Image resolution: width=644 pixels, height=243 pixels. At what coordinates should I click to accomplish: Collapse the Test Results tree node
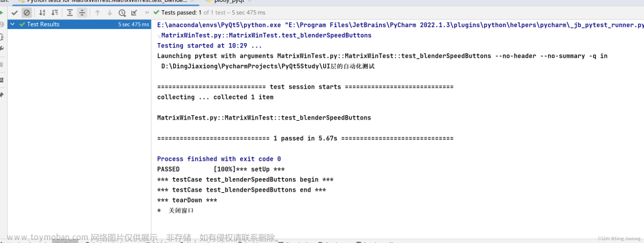click(x=13, y=24)
